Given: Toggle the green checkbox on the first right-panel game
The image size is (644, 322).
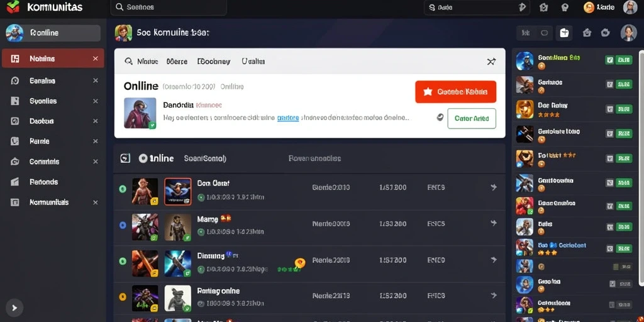Looking at the screenshot, I should [x=609, y=60].
